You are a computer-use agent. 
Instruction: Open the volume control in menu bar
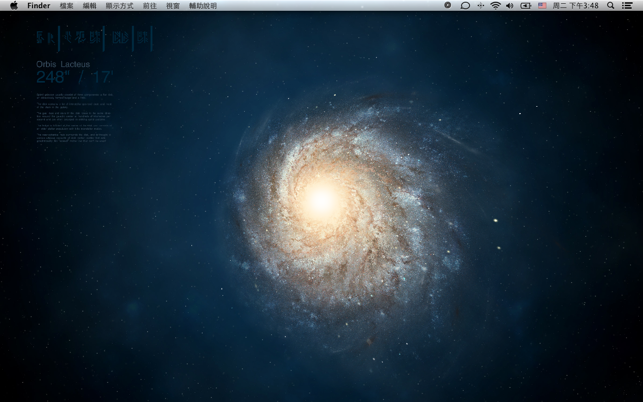(510, 6)
